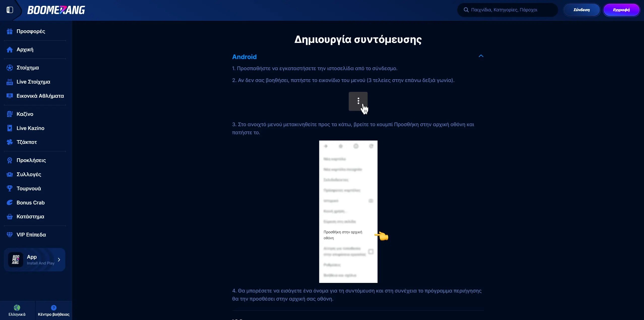Open the Προσφορές (offers) gift icon
Viewport: 644px width, 320px height.
click(10, 31)
